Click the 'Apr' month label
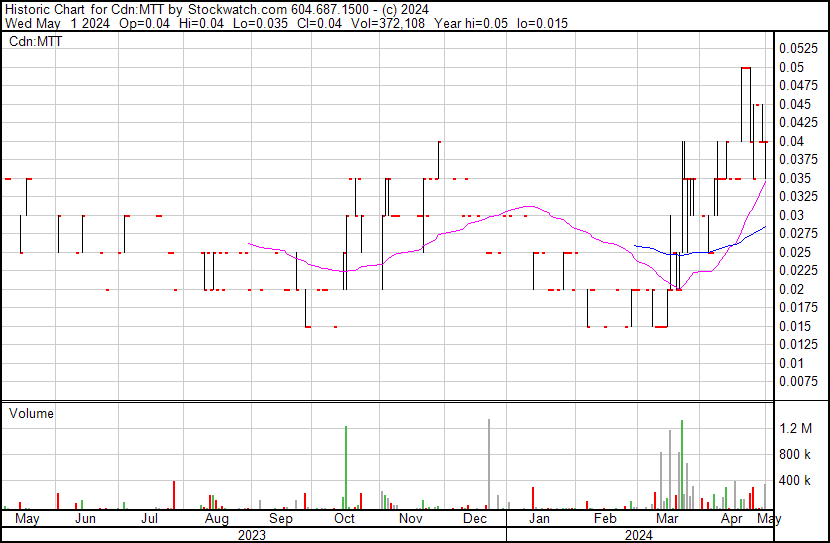 tap(732, 519)
